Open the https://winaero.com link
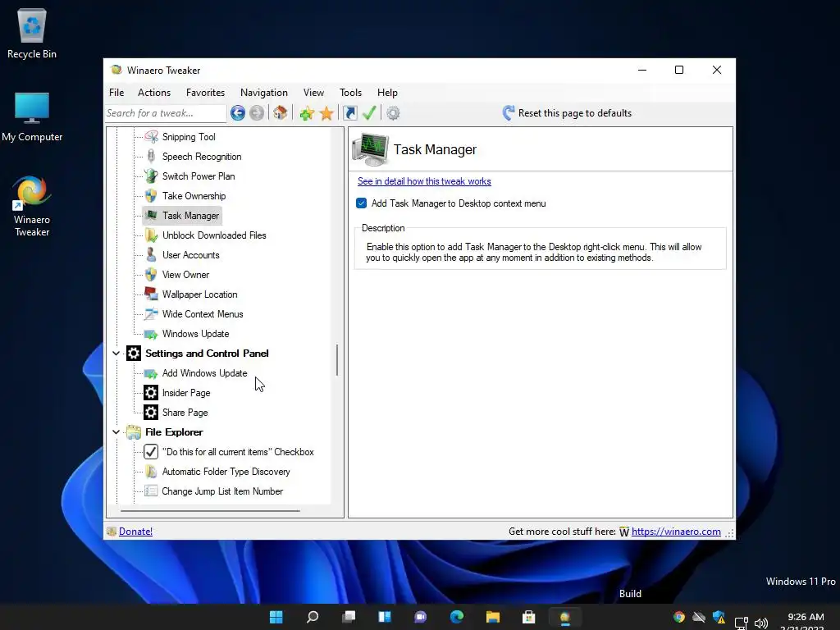Viewport: 840px width, 630px height. coord(676,532)
